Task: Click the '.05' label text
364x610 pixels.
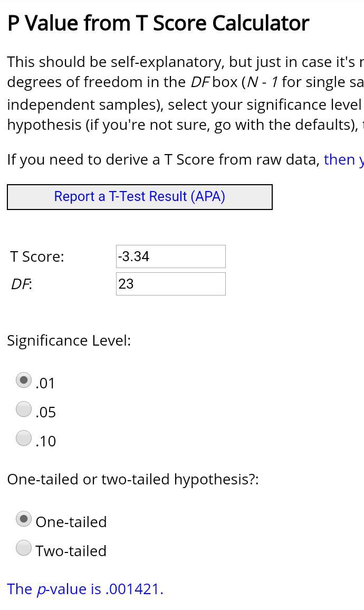Action: pyautogui.click(x=45, y=412)
